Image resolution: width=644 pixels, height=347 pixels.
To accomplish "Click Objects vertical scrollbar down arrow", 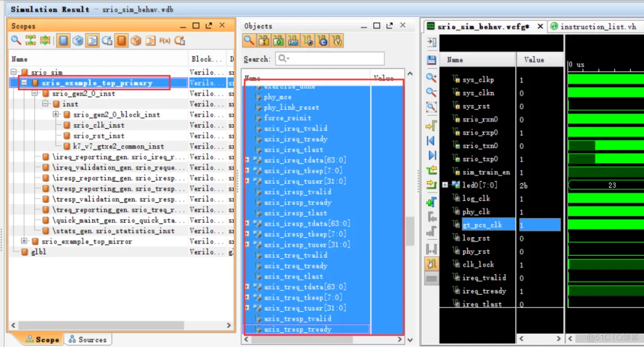I will [410, 339].
